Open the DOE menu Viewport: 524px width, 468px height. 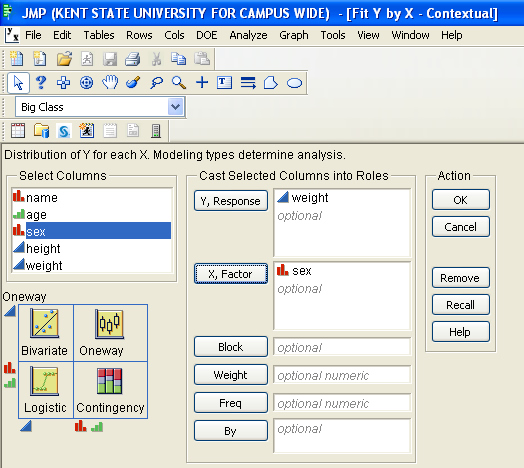207,35
